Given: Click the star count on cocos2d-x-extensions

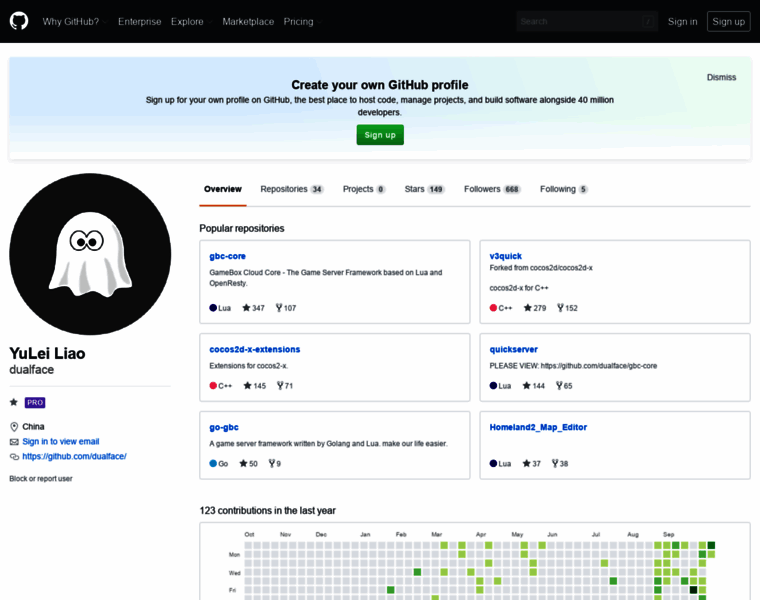Looking at the screenshot, I should 253,385.
